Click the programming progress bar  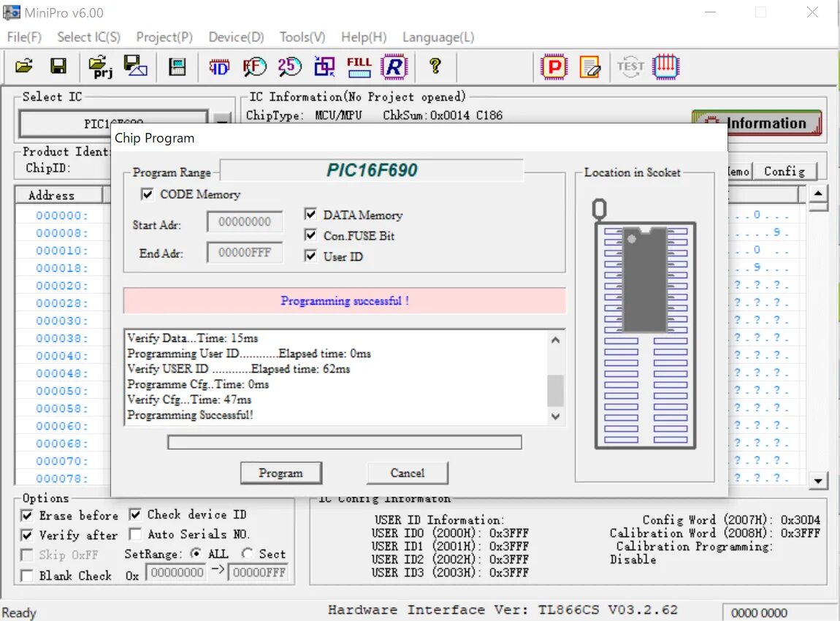[x=345, y=442]
